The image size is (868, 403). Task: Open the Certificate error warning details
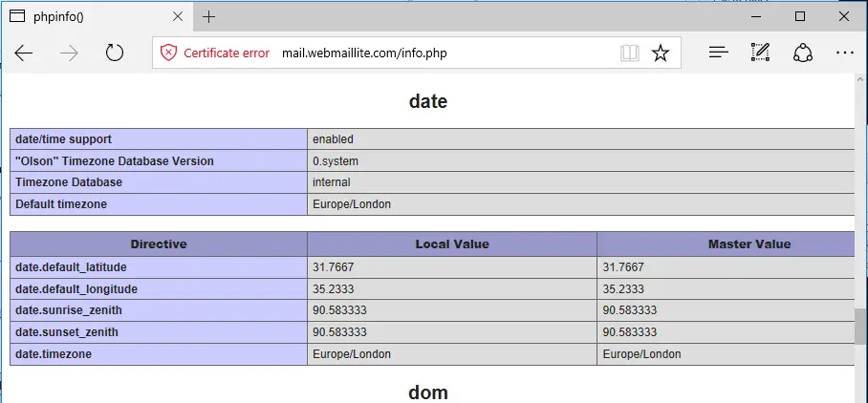215,53
